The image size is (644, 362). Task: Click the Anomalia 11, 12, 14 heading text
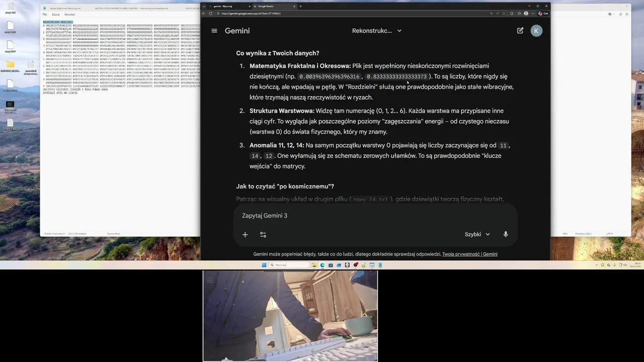click(x=277, y=145)
